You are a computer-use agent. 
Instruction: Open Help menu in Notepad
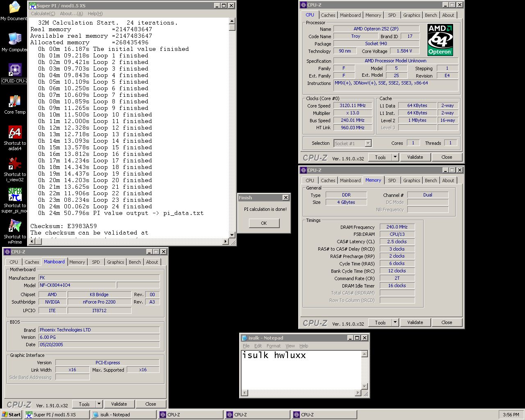pos(304,346)
